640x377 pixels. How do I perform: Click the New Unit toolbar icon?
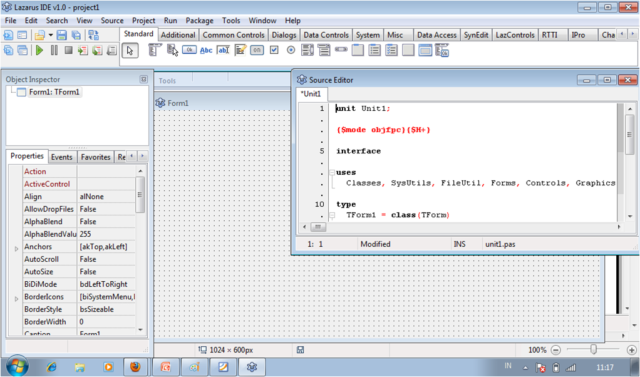pos(8,35)
